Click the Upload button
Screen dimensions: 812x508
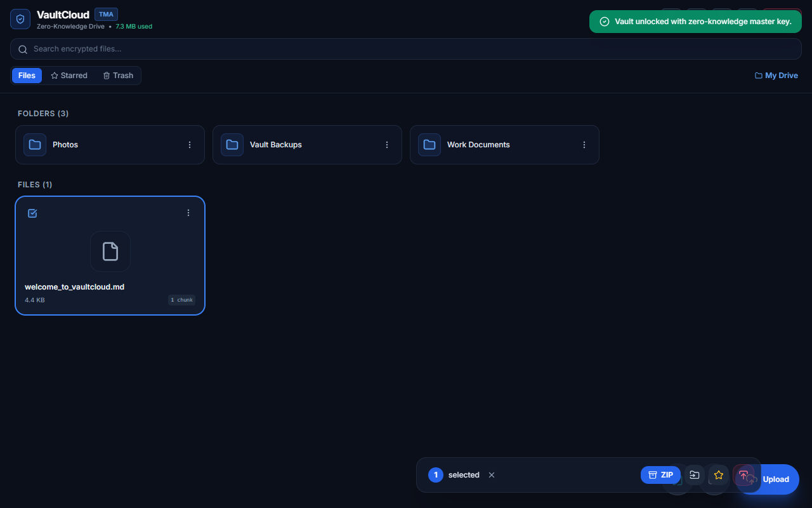point(768,479)
